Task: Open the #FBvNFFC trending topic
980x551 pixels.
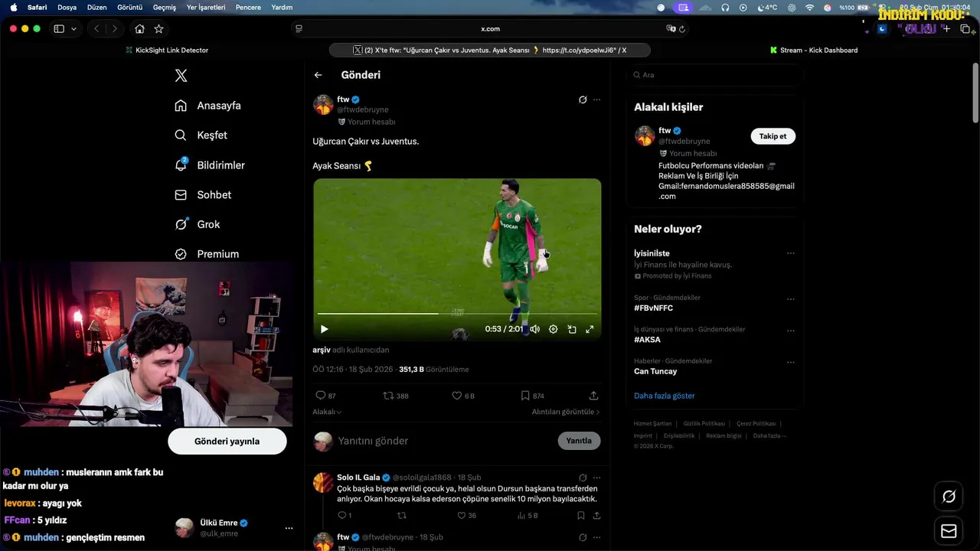Action: (x=654, y=308)
